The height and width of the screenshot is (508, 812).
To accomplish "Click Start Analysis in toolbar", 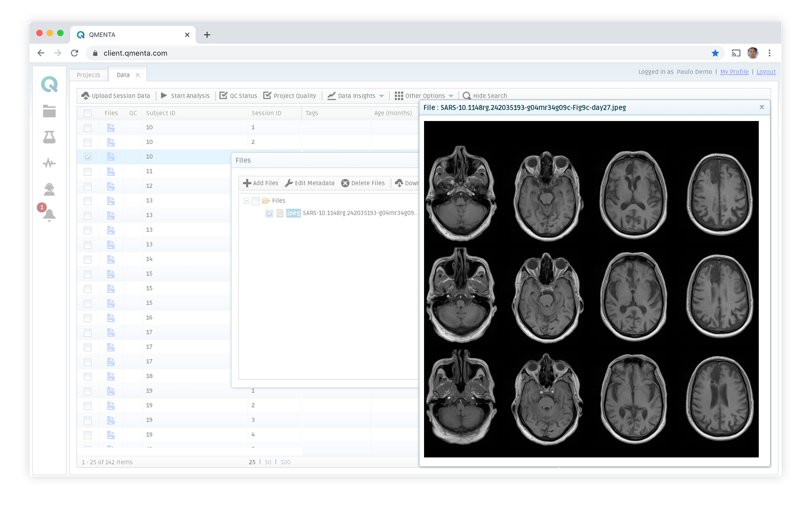I will pos(185,96).
